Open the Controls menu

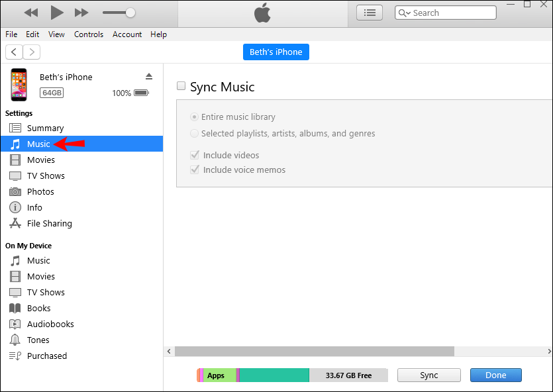click(x=89, y=34)
